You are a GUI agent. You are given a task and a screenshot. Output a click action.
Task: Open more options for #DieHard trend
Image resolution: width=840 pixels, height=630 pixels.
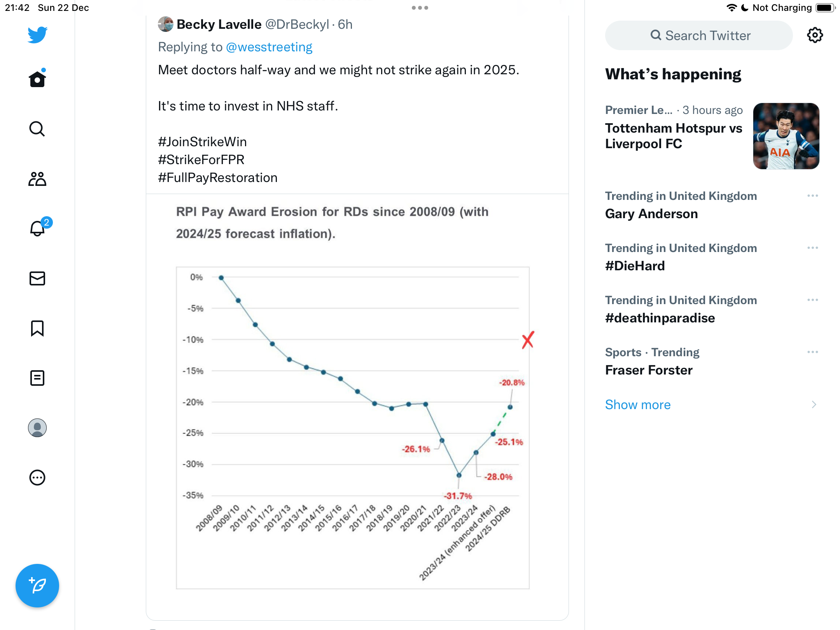pos(812,248)
